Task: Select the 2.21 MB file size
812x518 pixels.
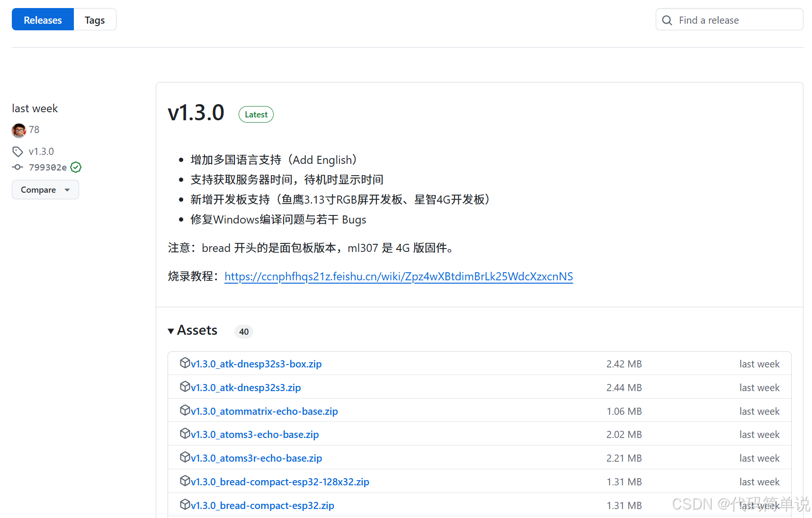Action: pos(624,458)
